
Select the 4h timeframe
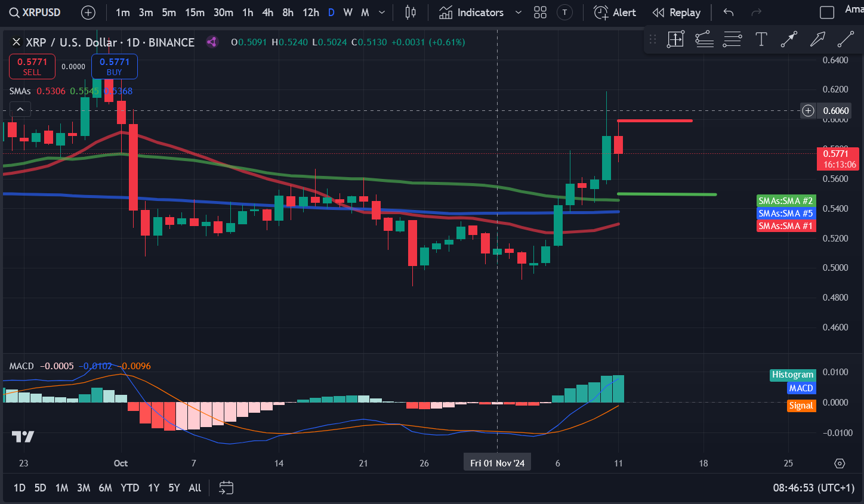point(268,13)
